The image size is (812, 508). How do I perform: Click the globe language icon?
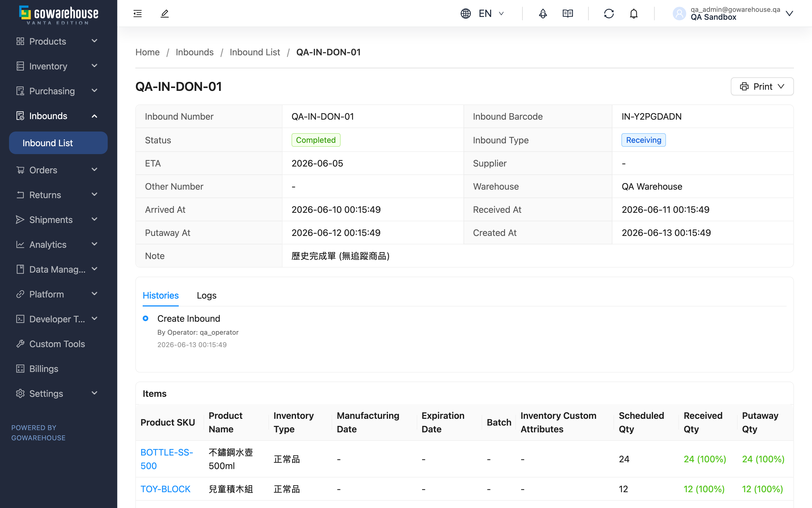pos(466,14)
